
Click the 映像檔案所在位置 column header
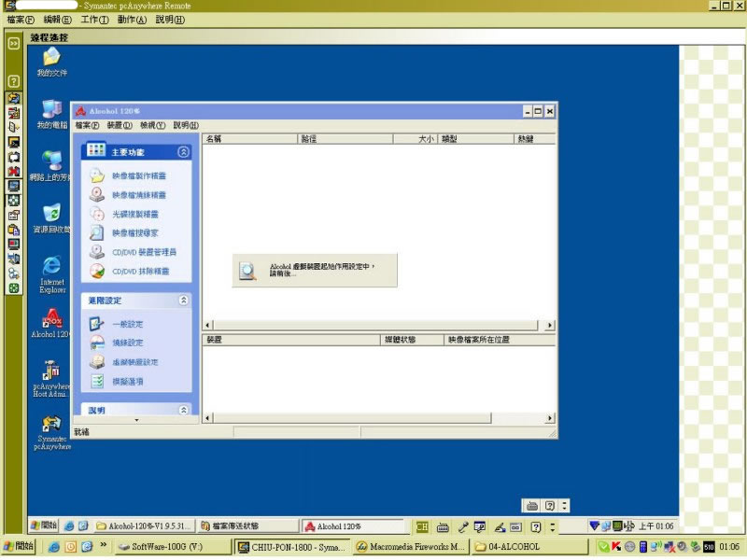[500, 340]
